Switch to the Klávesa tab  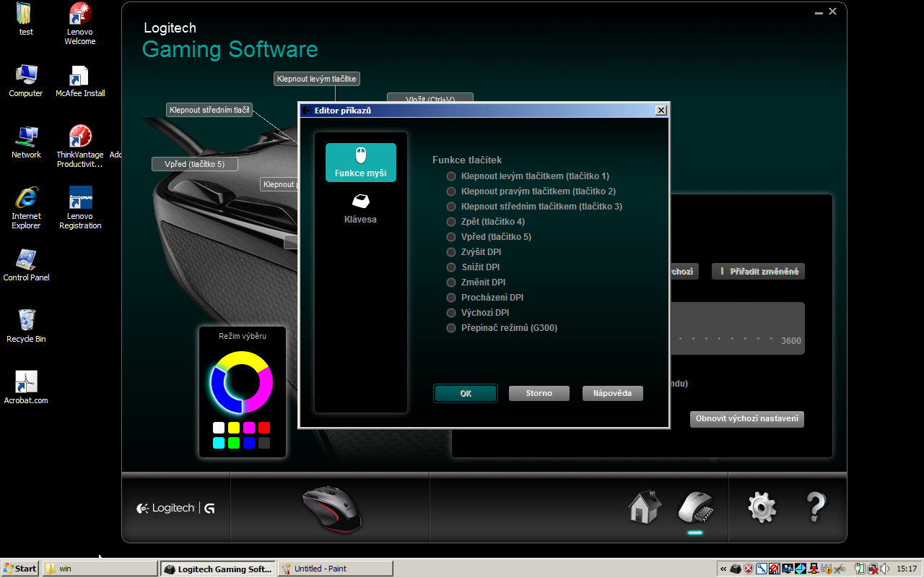tap(361, 209)
